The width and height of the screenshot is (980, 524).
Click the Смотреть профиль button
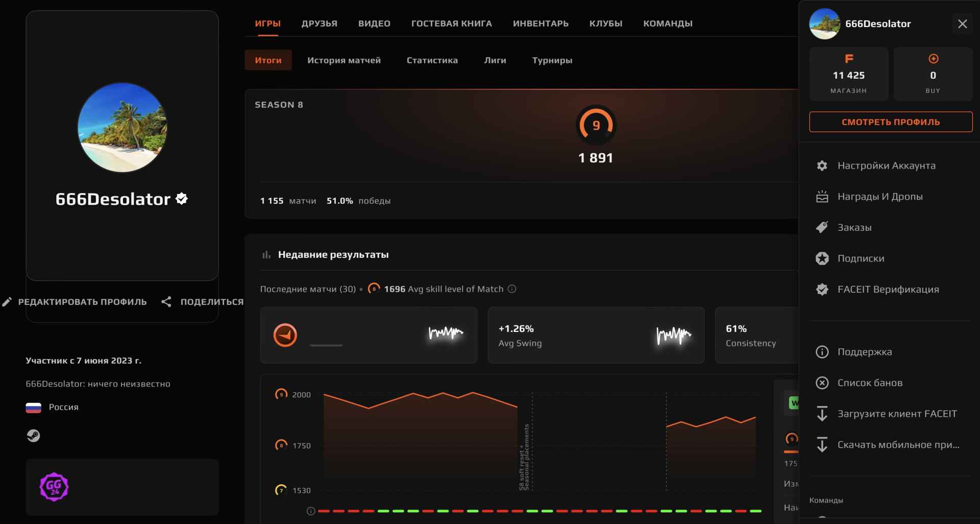891,122
